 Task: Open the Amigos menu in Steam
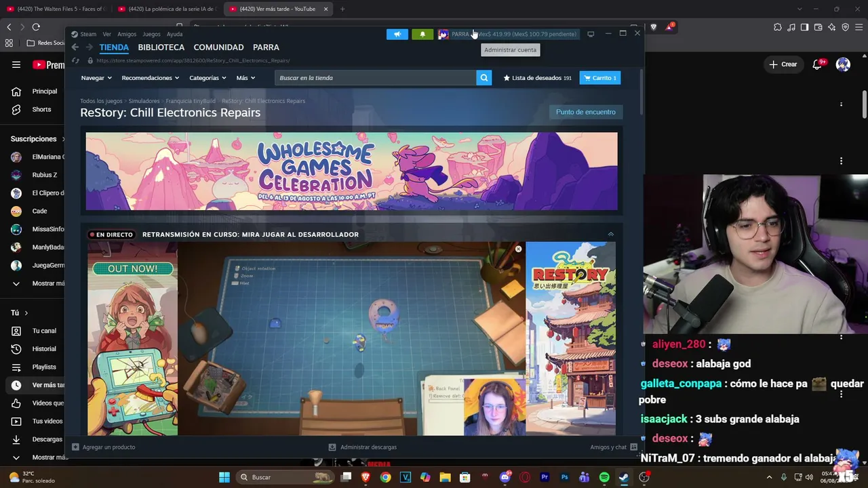(127, 34)
